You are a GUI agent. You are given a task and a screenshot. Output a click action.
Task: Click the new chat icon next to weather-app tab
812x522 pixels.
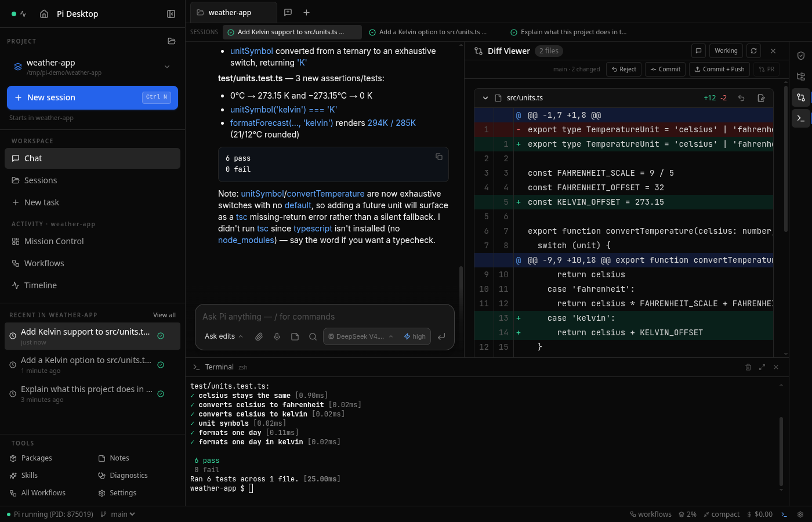click(x=288, y=12)
